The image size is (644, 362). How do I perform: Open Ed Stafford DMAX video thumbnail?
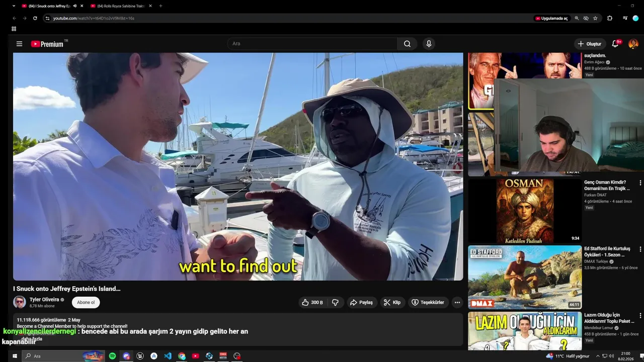pyautogui.click(x=525, y=277)
